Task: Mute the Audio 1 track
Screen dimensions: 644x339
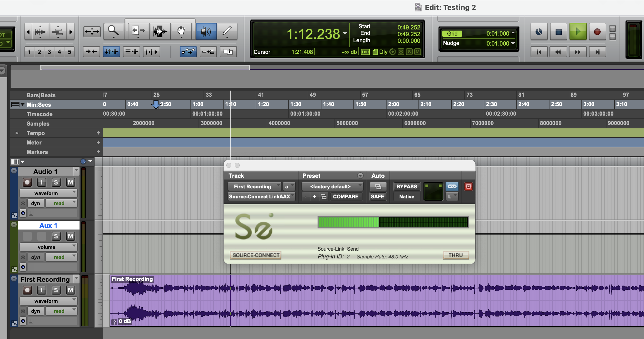Action: 70,182
